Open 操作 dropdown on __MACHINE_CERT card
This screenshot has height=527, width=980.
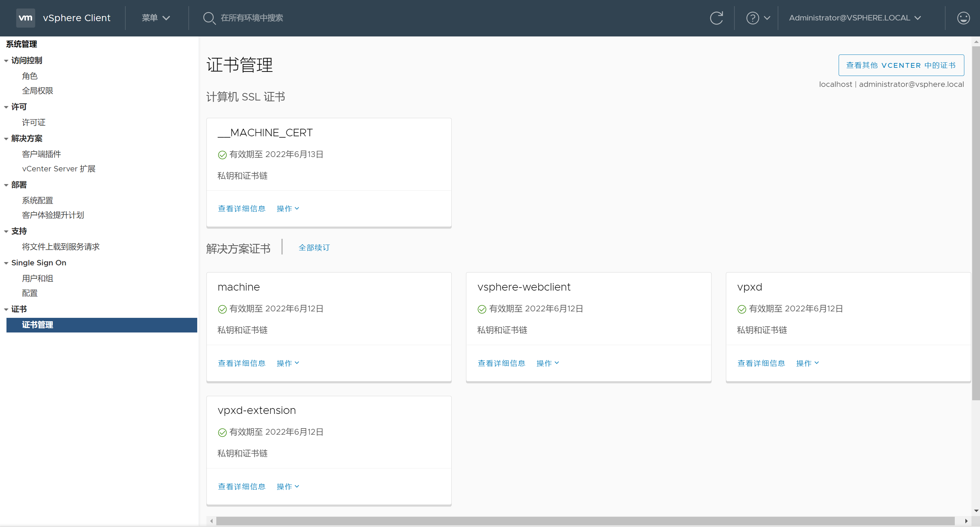(288, 208)
